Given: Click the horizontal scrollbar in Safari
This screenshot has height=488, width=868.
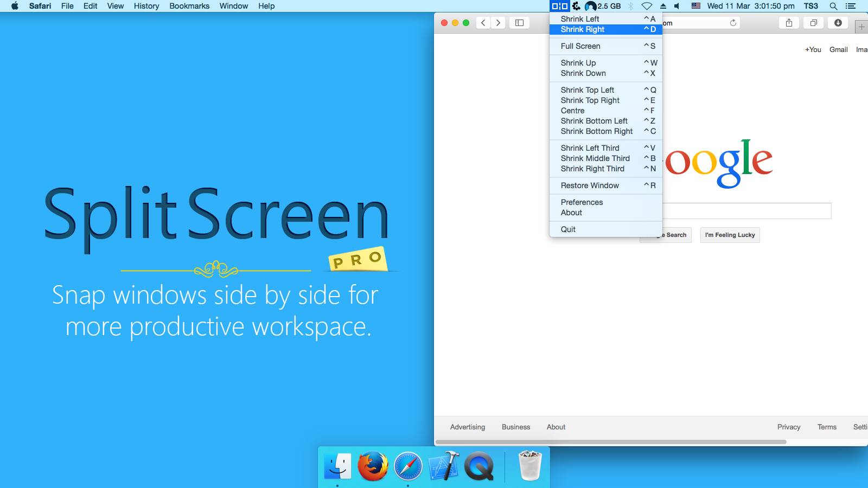Looking at the screenshot, I should click(x=611, y=442).
